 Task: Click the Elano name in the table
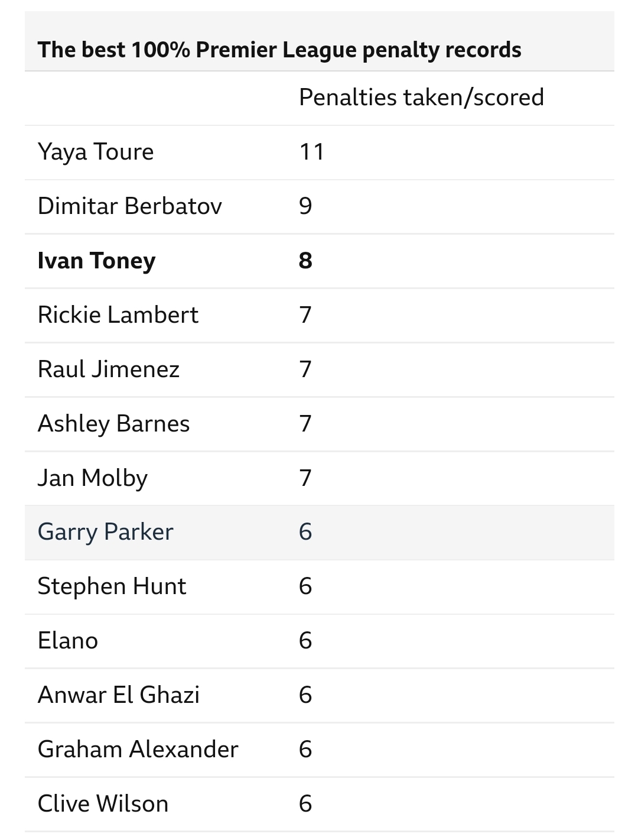click(x=67, y=641)
